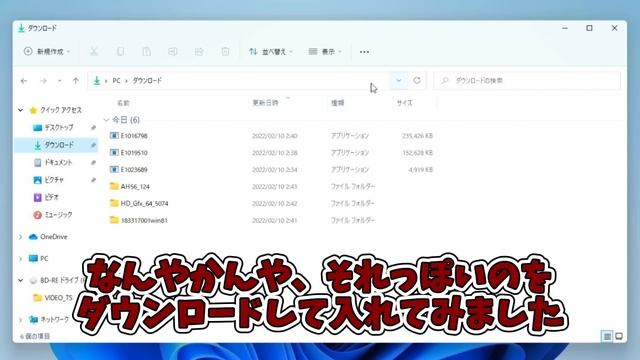Screen dimensions: 640x360
Task: Refresh the folder view
Action: tap(417, 81)
